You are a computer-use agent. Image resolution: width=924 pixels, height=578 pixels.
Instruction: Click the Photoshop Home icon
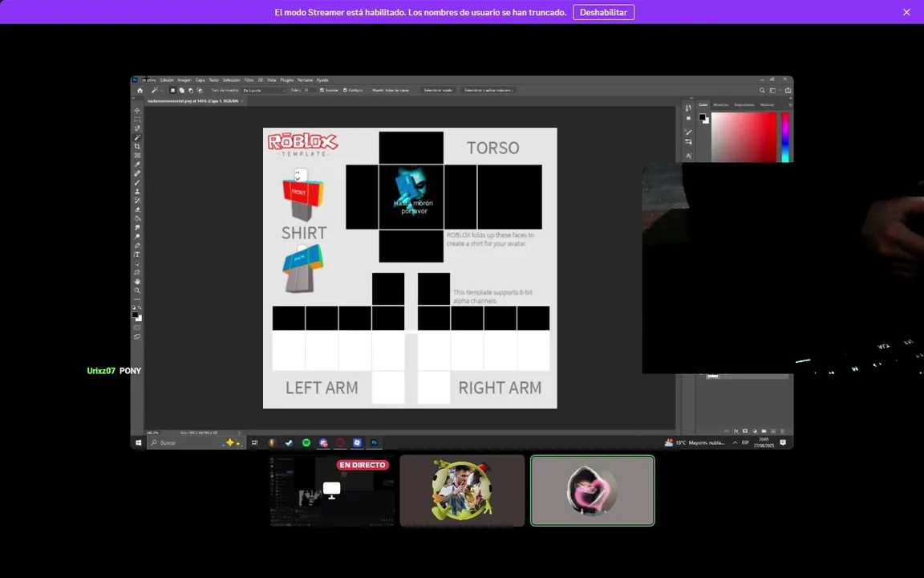click(140, 90)
